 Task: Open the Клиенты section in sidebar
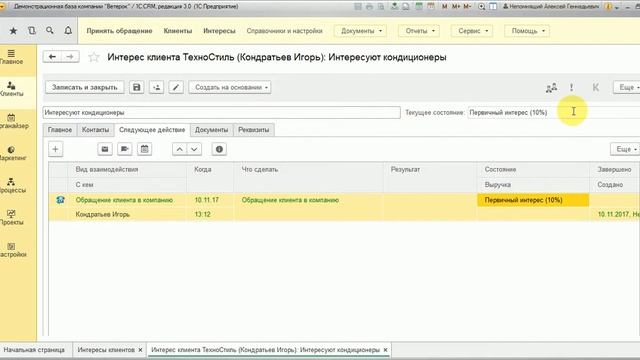12,89
